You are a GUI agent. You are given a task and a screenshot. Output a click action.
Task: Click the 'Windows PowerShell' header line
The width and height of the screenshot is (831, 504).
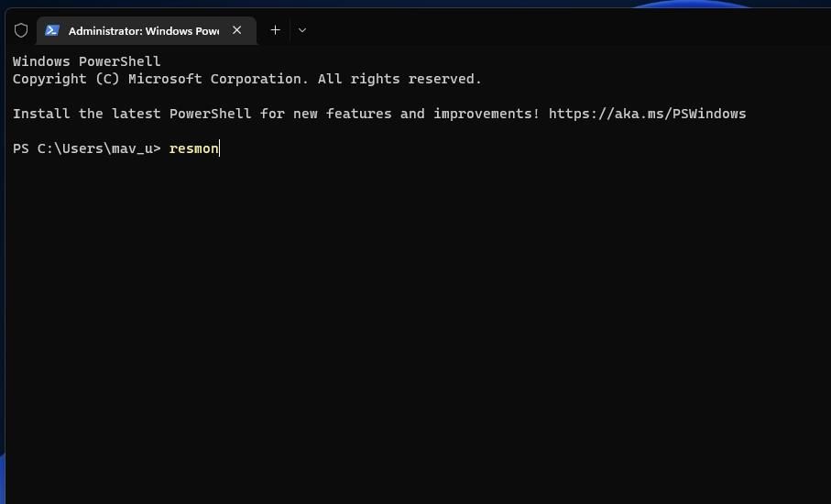[86, 61]
